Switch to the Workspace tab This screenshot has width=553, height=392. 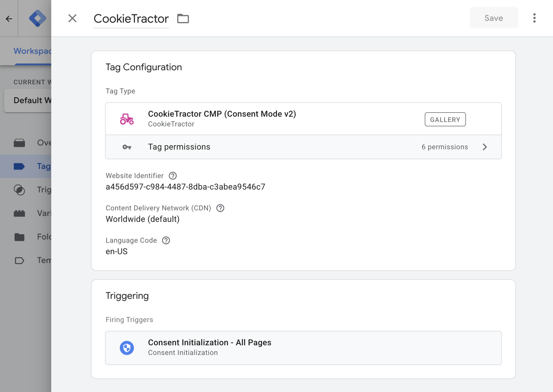point(32,51)
